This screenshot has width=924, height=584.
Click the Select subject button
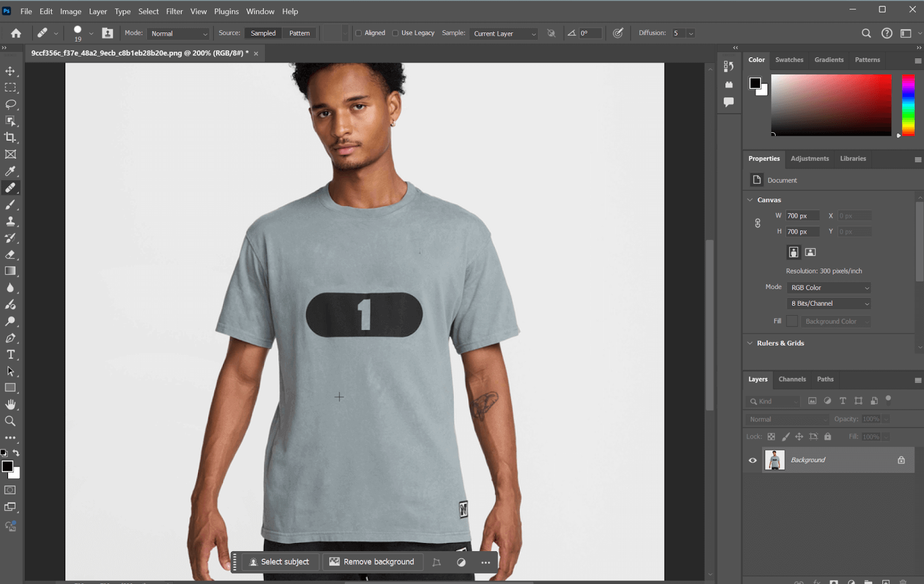[279, 561]
